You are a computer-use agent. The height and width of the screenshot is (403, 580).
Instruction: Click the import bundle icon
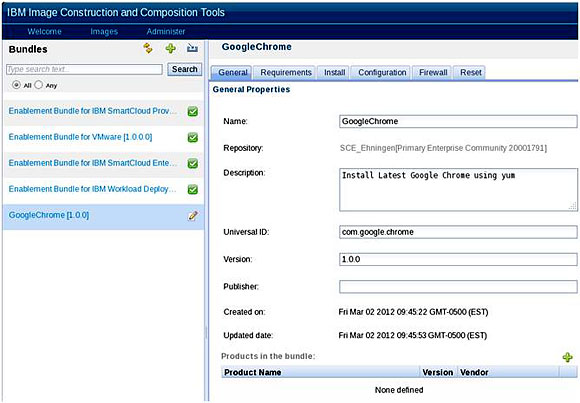click(192, 48)
